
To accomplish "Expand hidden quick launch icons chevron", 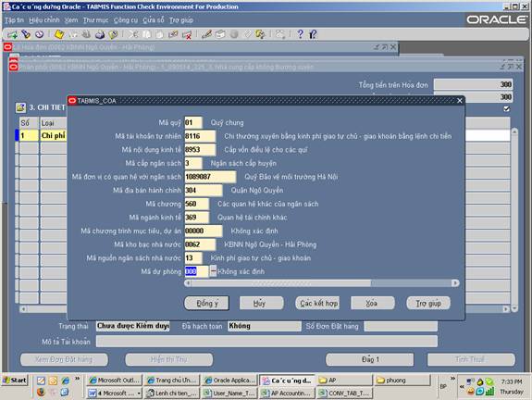I will pos(78,379).
